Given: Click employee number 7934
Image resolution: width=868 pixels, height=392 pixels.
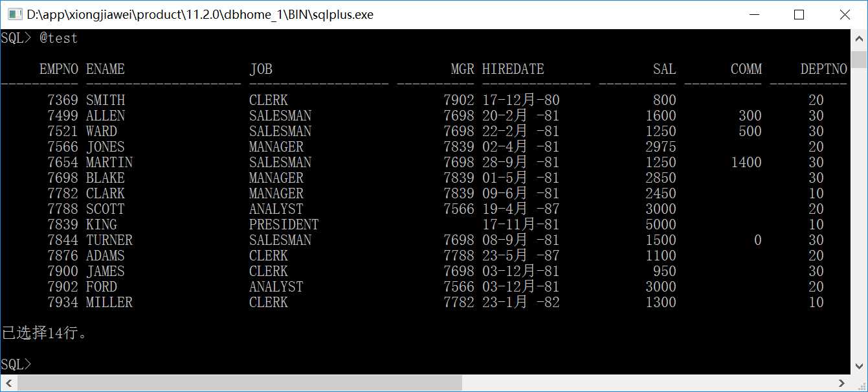Looking at the screenshot, I should 63,303.
